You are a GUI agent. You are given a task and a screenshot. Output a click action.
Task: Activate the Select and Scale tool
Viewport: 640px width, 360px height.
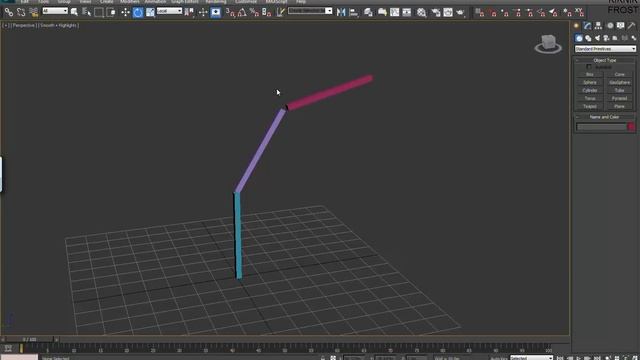[150, 12]
